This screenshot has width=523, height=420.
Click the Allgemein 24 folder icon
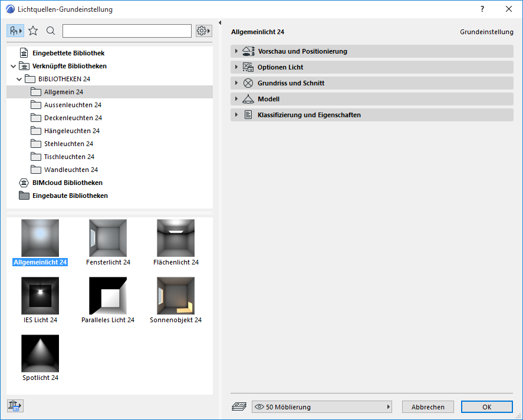click(36, 92)
